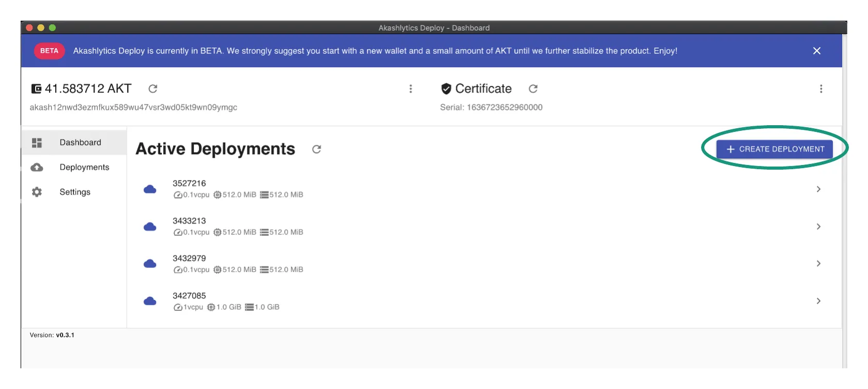Expand deployment 3433213 details chevron
Viewport: 868px width, 389px height.
[818, 227]
